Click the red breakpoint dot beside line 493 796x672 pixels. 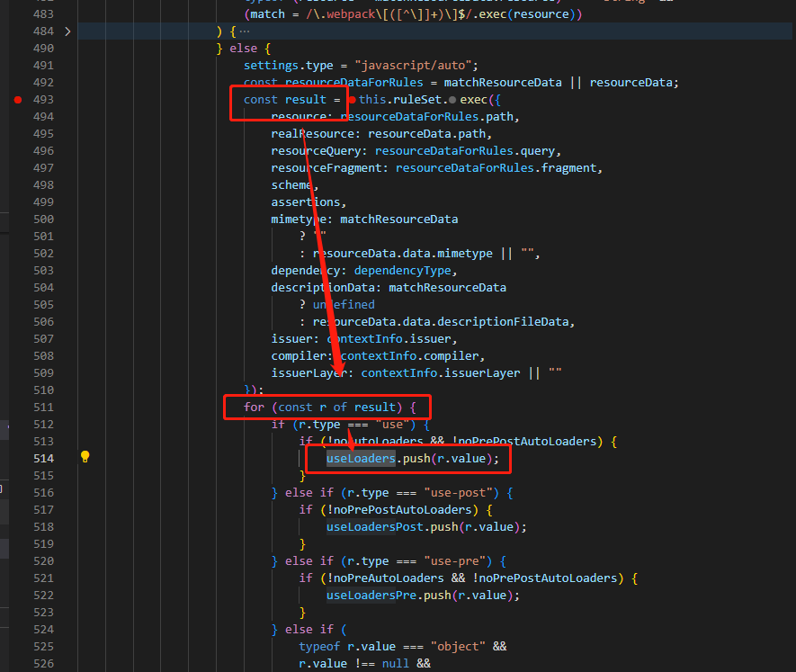(18, 99)
